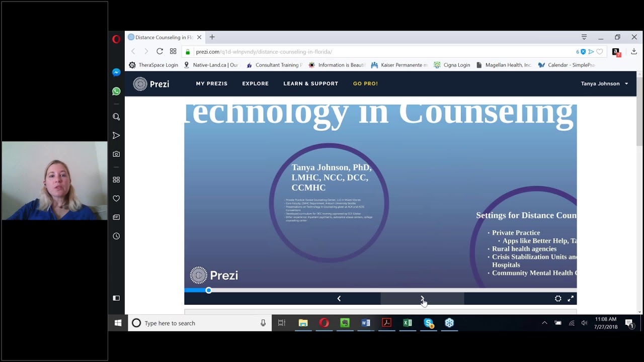Open Prezi player settings gear
Screen dimensions: 644x362
[x=558, y=299]
